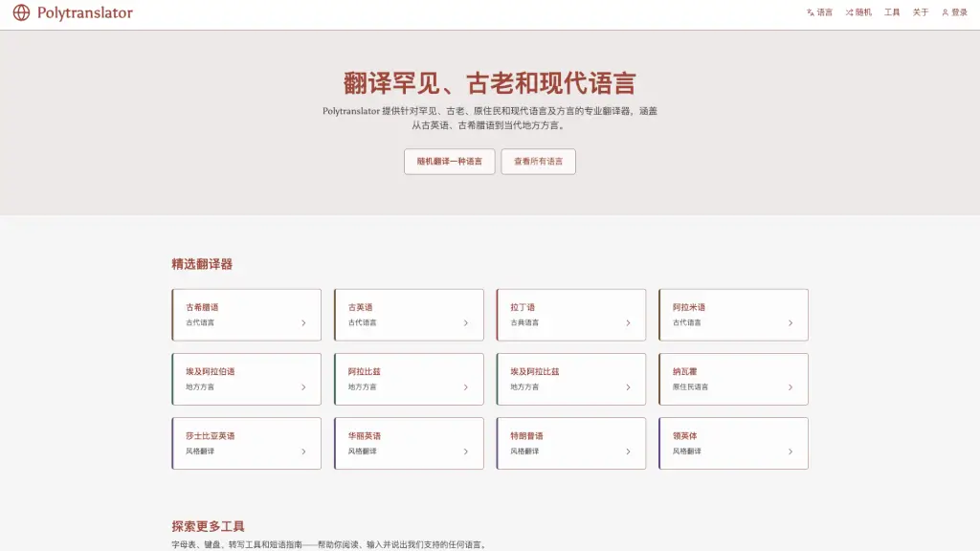Click the chevron on 拉丁语 card
The image size is (980, 551).
628,323
